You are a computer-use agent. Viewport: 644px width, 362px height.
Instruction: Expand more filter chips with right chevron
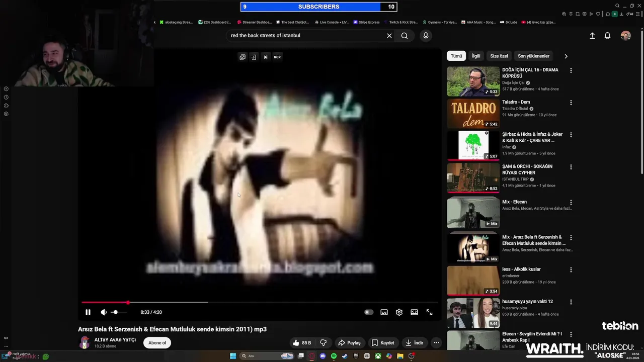coord(566,56)
